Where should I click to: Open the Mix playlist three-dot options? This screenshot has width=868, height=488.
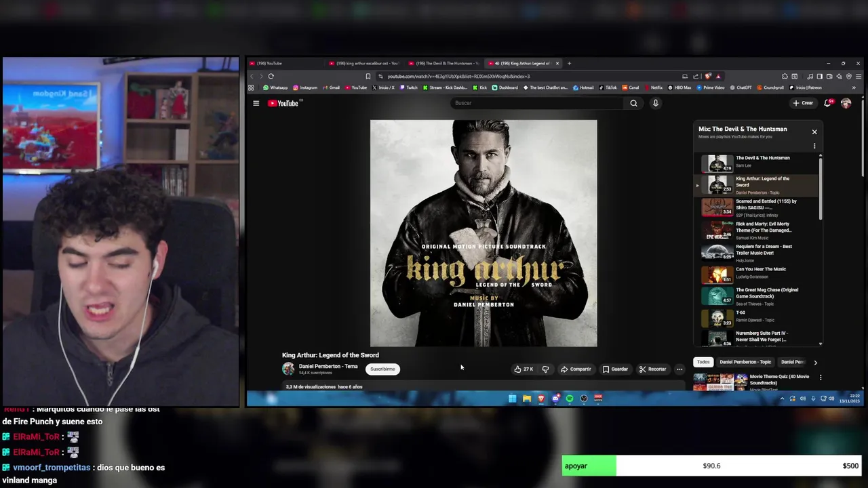click(x=814, y=146)
